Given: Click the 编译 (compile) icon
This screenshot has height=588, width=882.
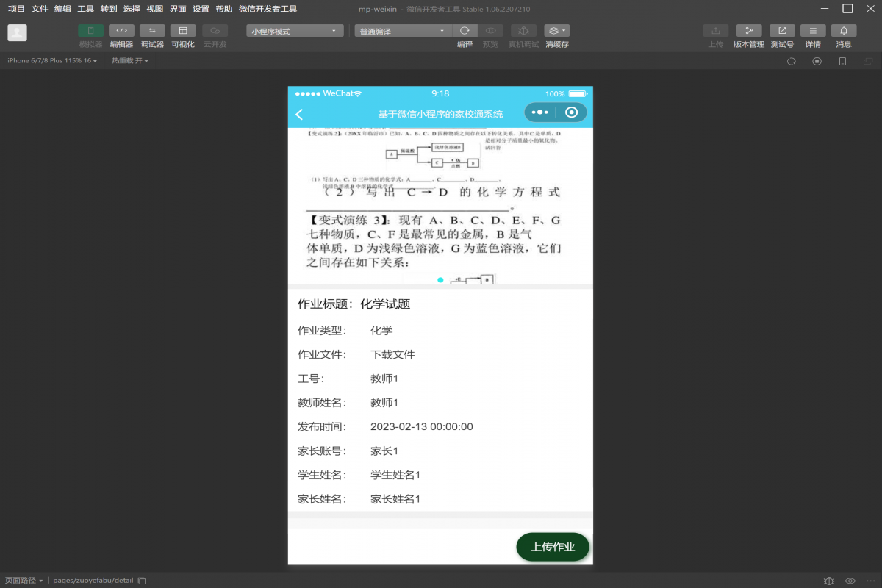Looking at the screenshot, I should pyautogui.click(x=465, y=31).
